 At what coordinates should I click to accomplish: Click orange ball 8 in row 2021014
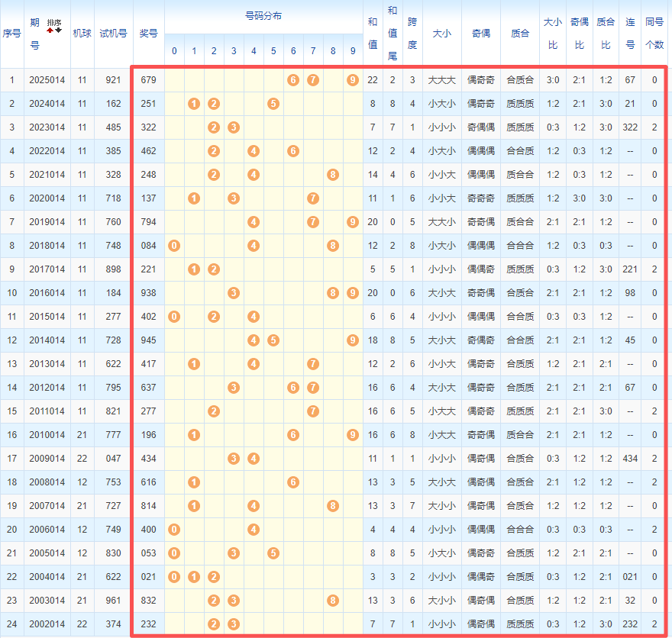[333, 175]
